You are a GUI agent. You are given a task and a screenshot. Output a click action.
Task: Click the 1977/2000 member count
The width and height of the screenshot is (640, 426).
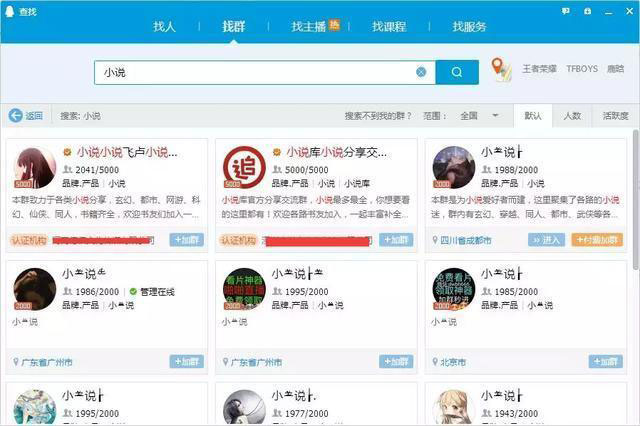point(307,413)
